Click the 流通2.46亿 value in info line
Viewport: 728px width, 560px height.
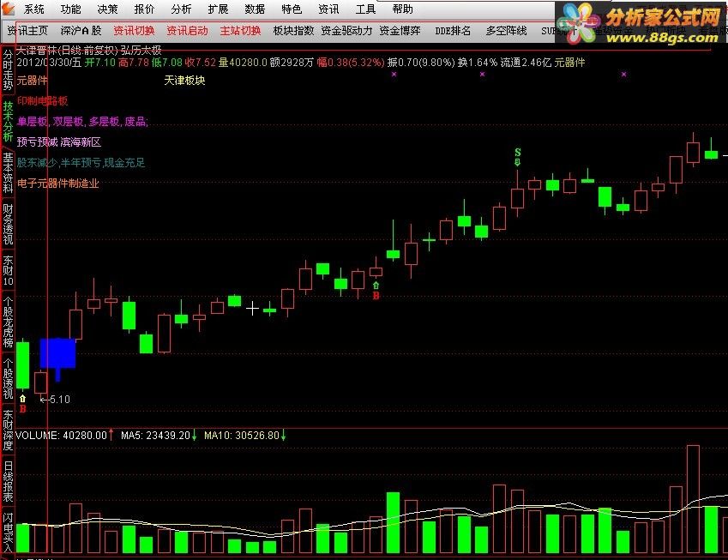point(526,63)
